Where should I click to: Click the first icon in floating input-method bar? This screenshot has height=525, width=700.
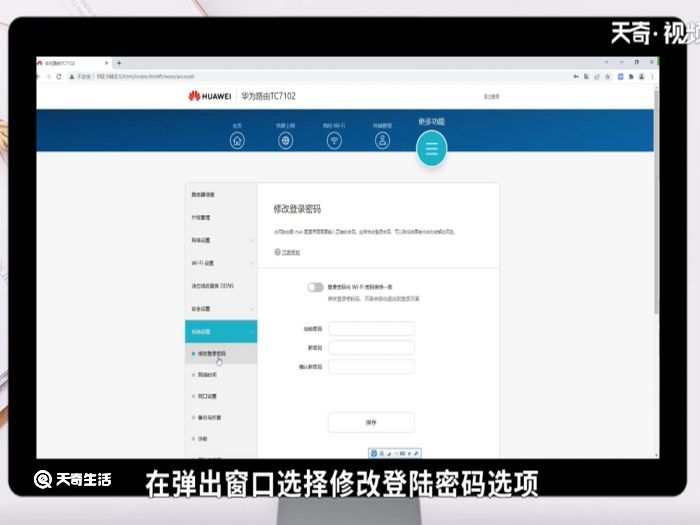374,453
